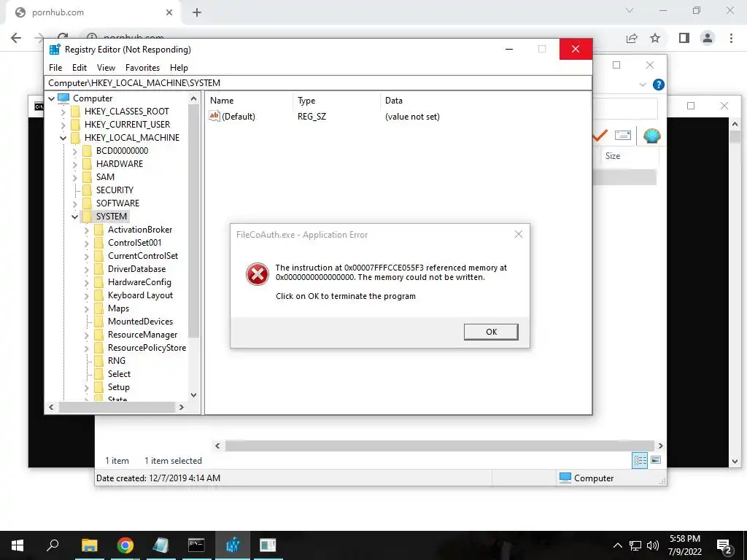The width and height of the screenshot is (747, 560).
Task: Open File Explorer from the taskbar
Action: pyautogui.click(x=89, y=545)
